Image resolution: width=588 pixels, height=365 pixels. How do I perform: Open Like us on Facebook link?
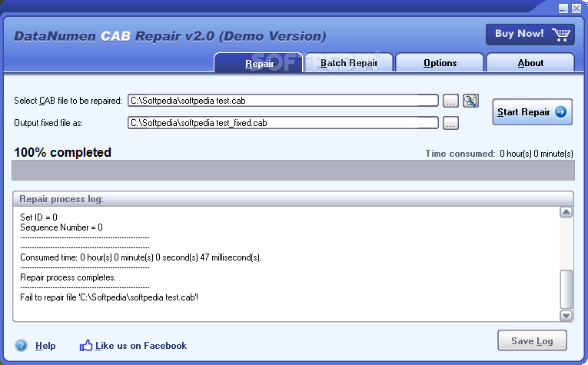point(141,346)
